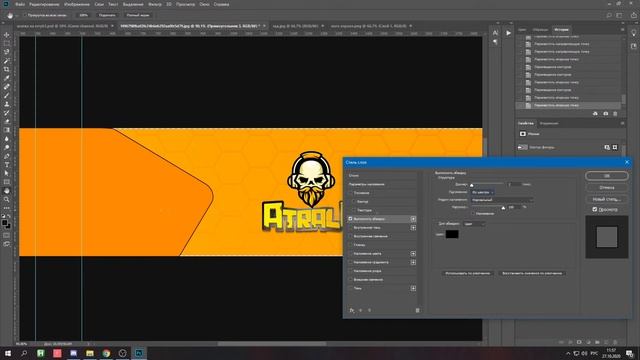Image resolution: width=640 pixels, height=360 pixels.
Task: Switch to the История panel tab
Action: point(561,29)
